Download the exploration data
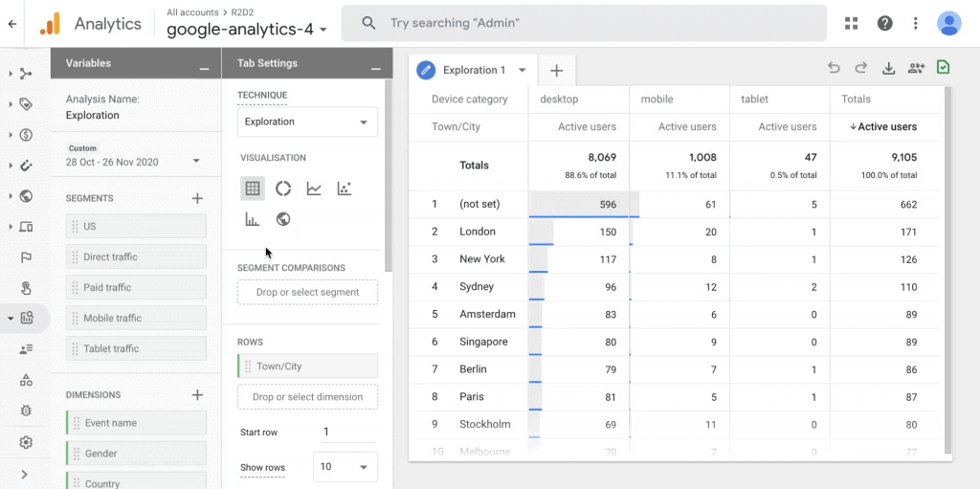This screenshot has height=489, width=980. (888, 68)
